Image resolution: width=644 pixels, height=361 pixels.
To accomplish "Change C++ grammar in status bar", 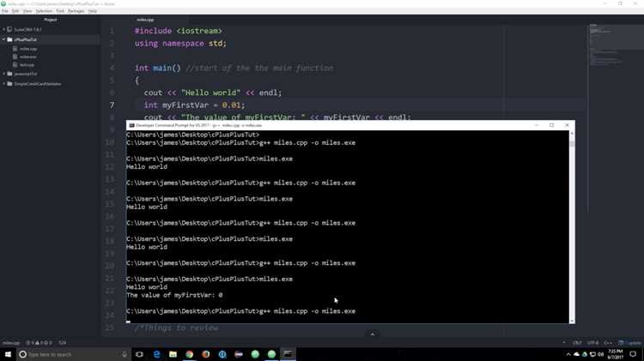I will [x=607, y=343].
